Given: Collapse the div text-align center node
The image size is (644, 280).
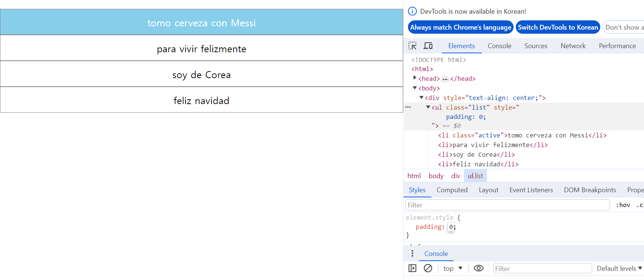Looking at the screenshot, I should (422, 97).
